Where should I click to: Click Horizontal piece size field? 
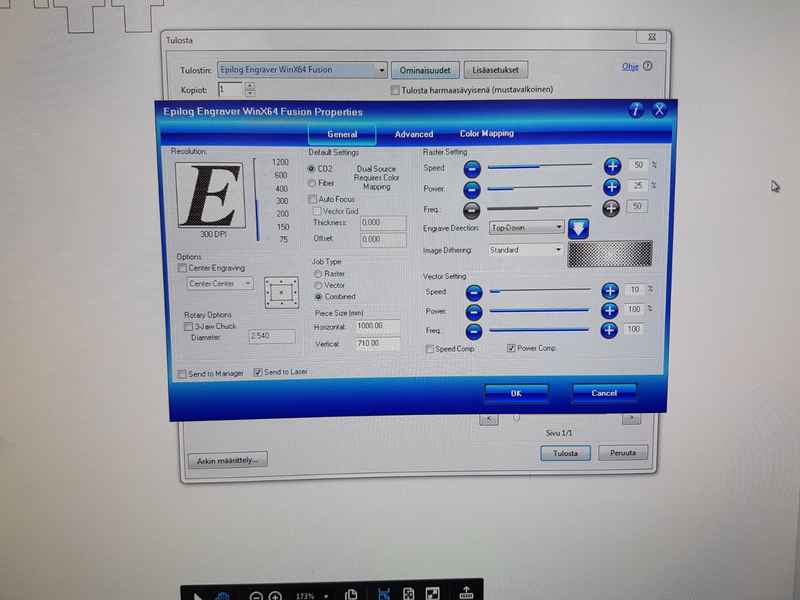click(x=378, y=326)
